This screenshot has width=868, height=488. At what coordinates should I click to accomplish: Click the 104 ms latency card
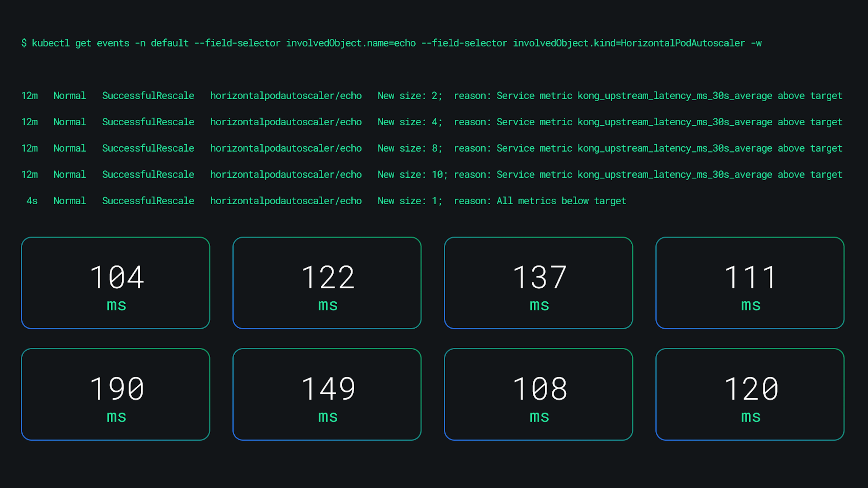115,283
